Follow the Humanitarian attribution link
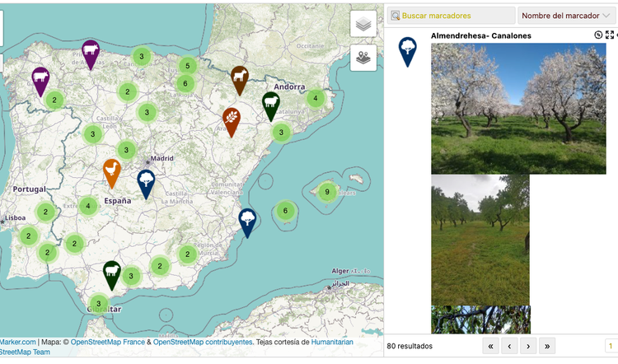Viewport: 618px width, 364px height. tap(332, 342)
